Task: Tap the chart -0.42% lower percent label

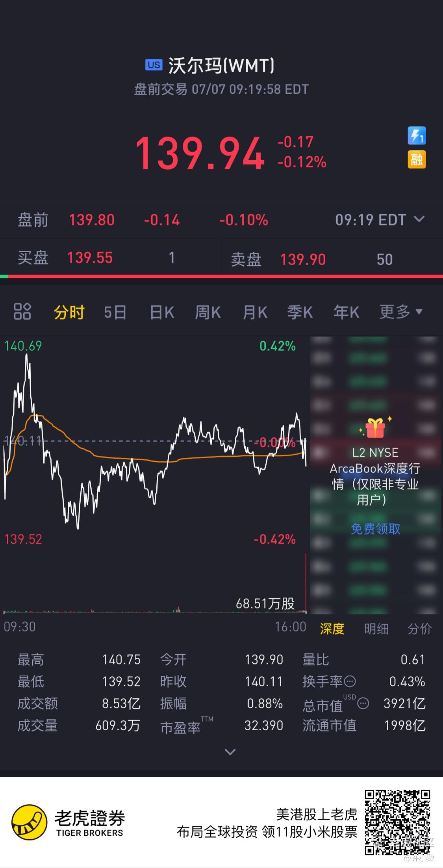Action: [275, 539]
